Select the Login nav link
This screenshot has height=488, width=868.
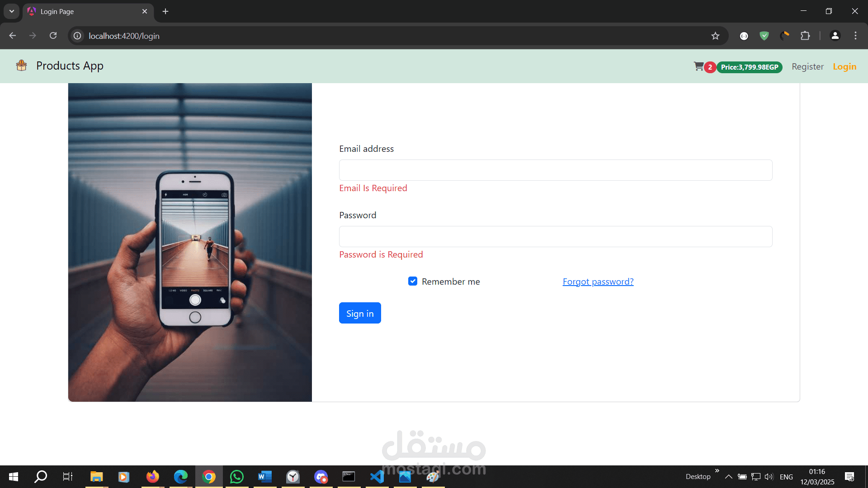(x=844, y=66)
